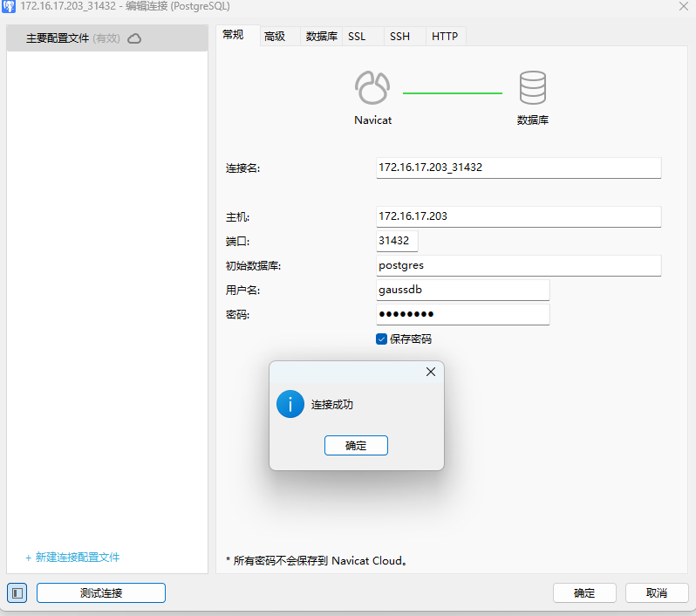
Task: Click the Navicat logo in the connection diagram
Action: pos(372,87)
